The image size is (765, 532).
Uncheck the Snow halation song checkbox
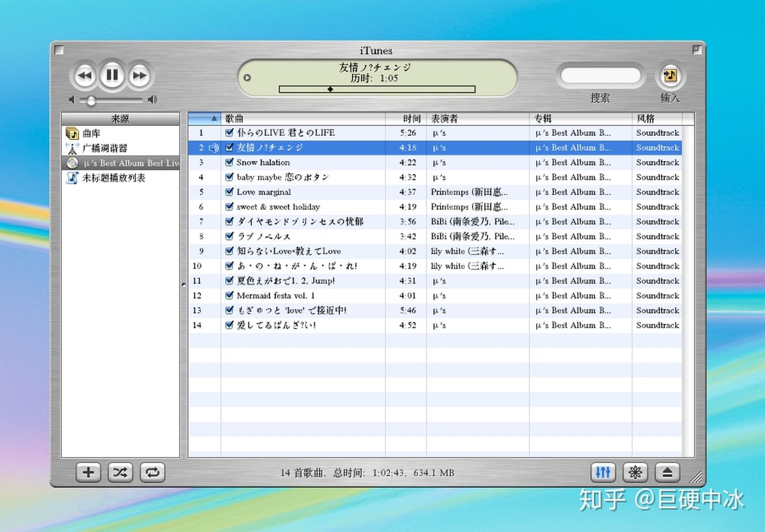(x=229, y=162)
